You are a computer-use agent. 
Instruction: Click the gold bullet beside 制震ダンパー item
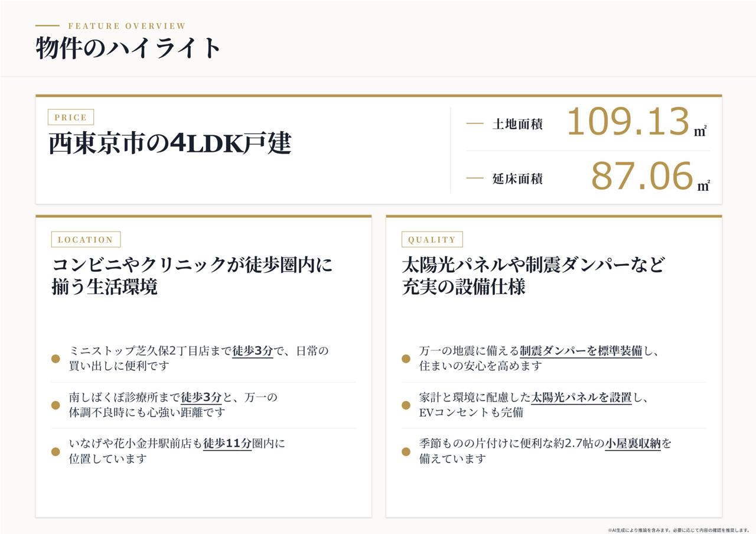pyautogui.click(x=406, y=359)
